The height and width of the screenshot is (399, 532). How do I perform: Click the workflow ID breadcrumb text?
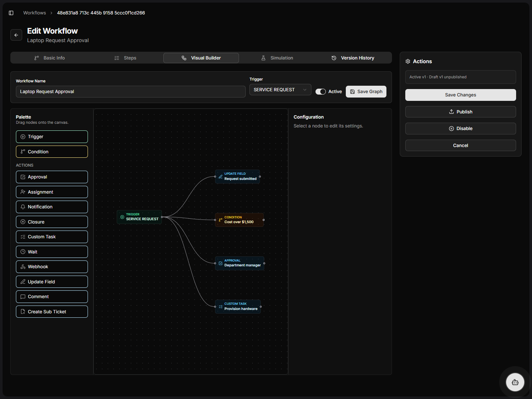pos(101,13)
